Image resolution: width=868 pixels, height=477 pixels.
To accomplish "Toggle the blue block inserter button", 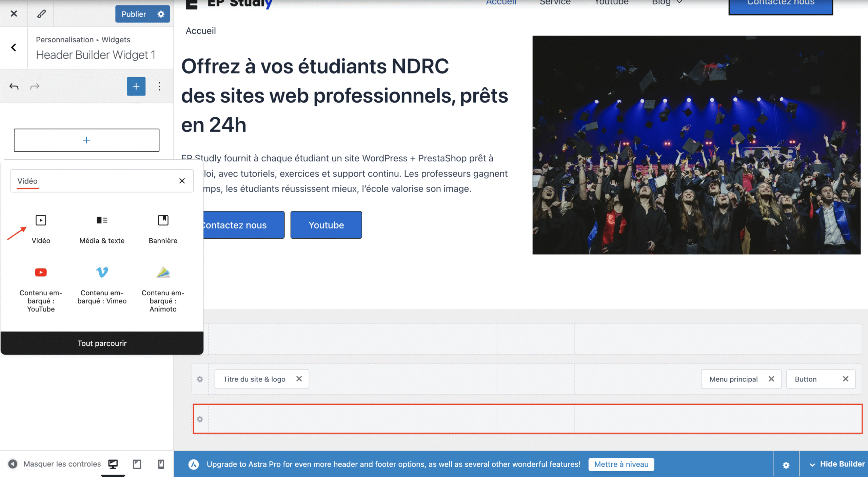I will 136,86.
